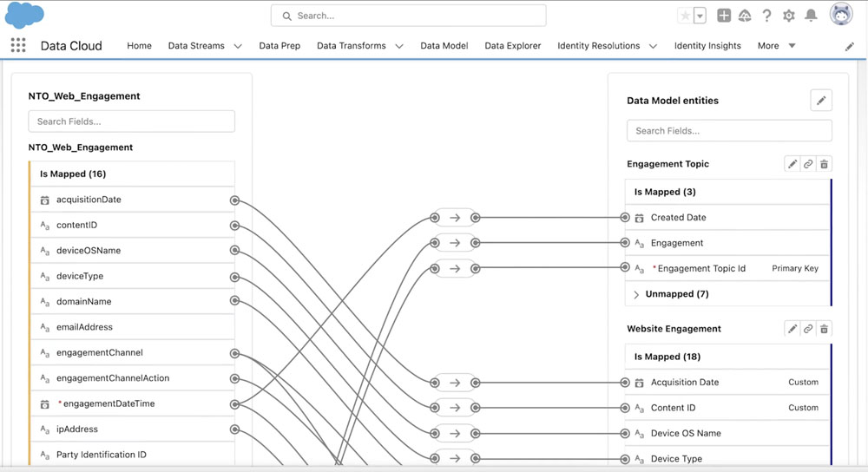The width and height of the screenshot is (868, 472).
Task: Click the deviceOSName connector node
Action: pyautogui.click(x=234, y=251)
